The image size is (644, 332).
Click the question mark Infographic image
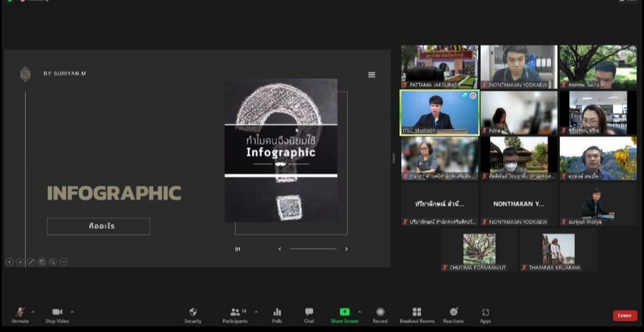pos(281,150)
